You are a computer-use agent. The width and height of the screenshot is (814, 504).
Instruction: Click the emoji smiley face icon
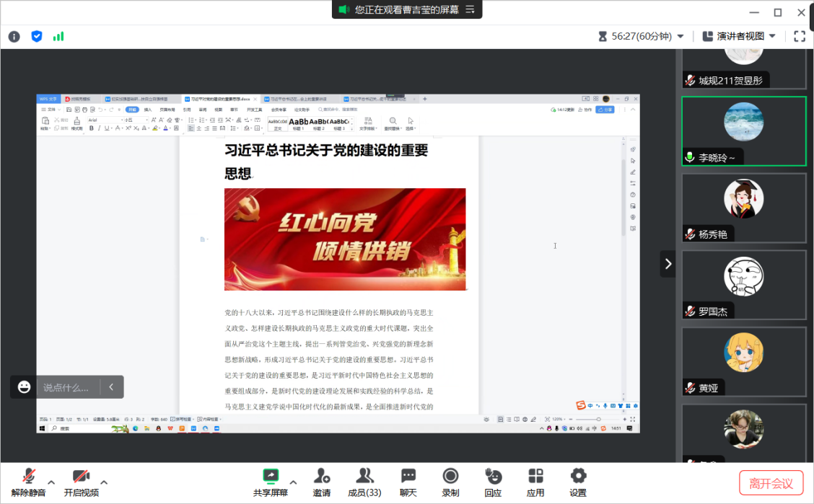click(25, 387)
